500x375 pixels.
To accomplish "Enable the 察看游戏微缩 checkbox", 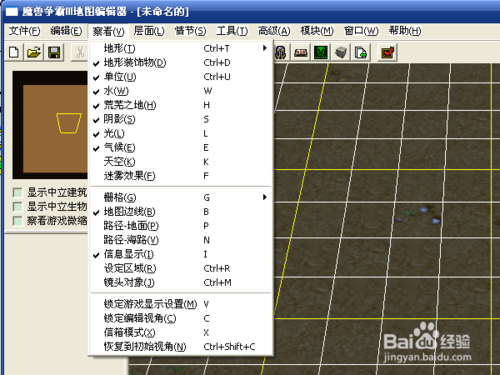I will pyautogui.click(x=17, y=221).
